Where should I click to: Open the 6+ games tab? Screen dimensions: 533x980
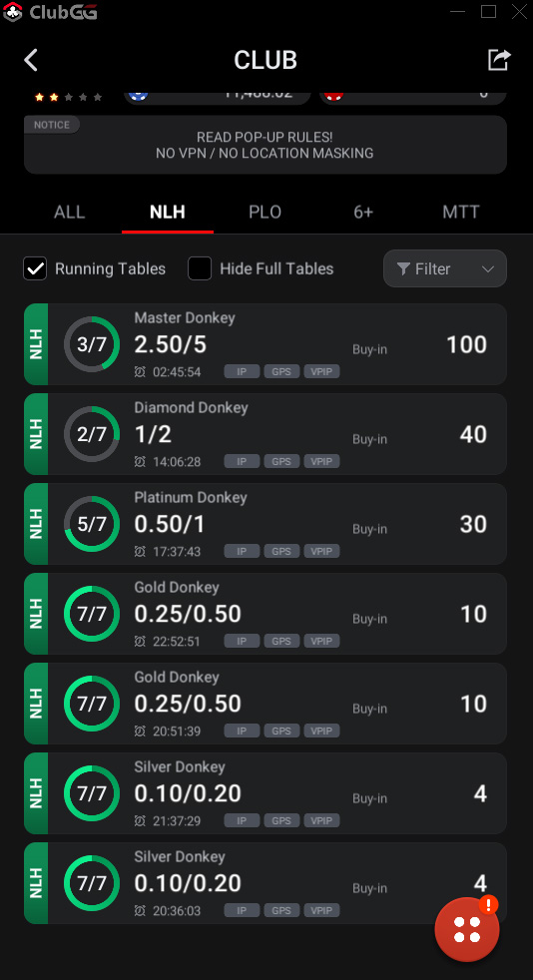click(363, 212)
